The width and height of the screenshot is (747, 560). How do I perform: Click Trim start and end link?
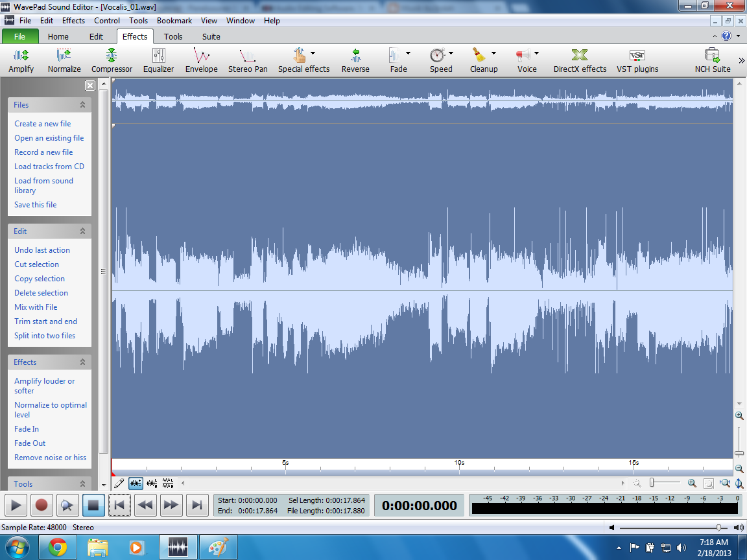tap(46, 321)
